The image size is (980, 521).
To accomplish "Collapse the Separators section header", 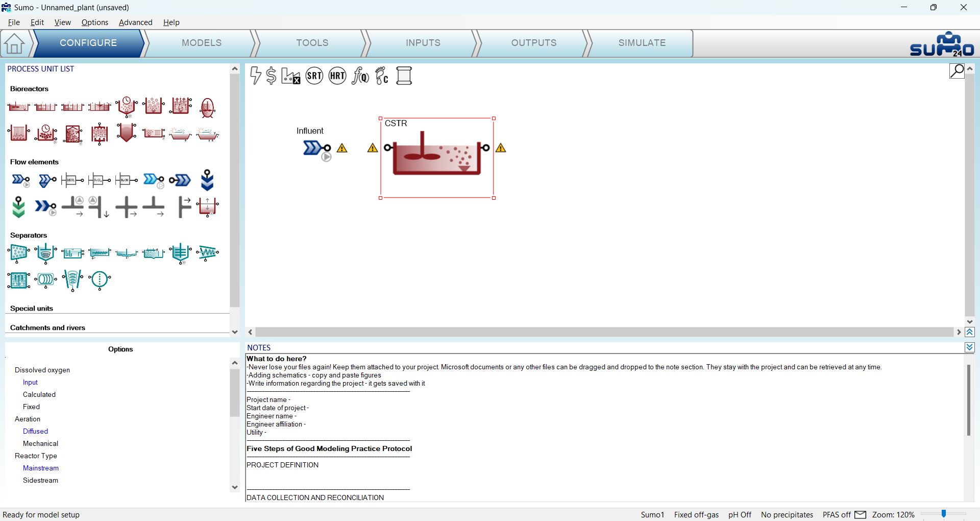I will tap(29, 235).
